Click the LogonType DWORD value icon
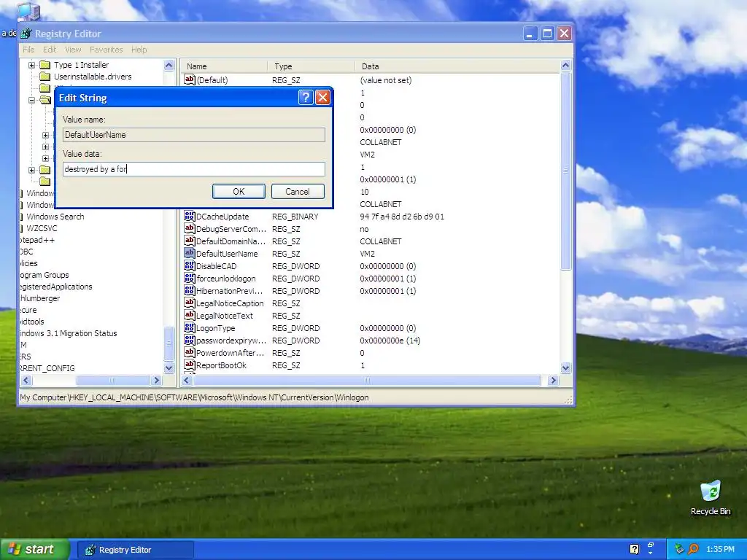The height and width of the screenshot is (560, 747). (x=190, y=327)
